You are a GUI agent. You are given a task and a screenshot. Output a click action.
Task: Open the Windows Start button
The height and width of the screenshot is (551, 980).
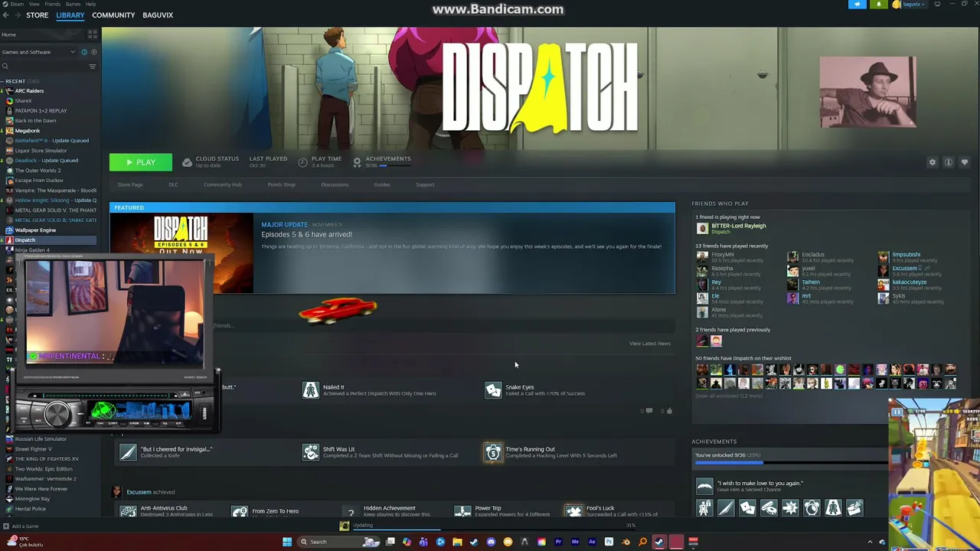(x=287, y=542)
